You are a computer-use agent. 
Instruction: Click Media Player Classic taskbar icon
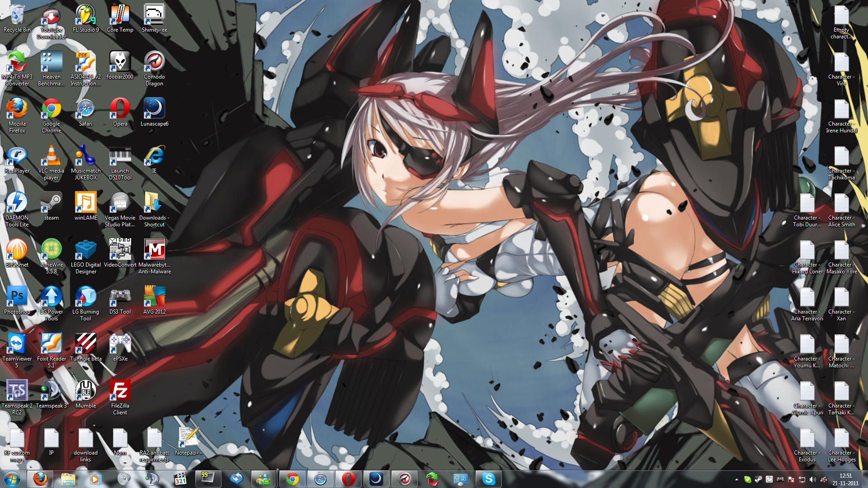point(180,479)
